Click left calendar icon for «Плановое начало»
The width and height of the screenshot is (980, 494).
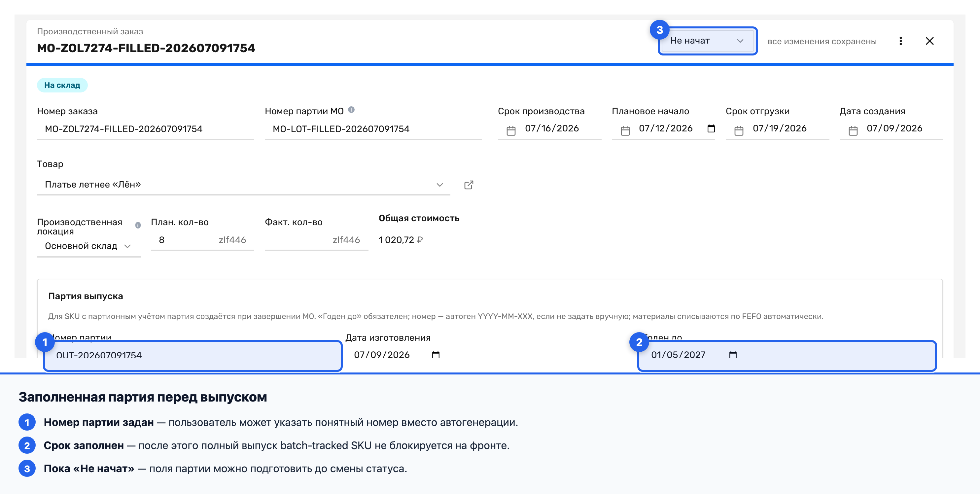625,130
